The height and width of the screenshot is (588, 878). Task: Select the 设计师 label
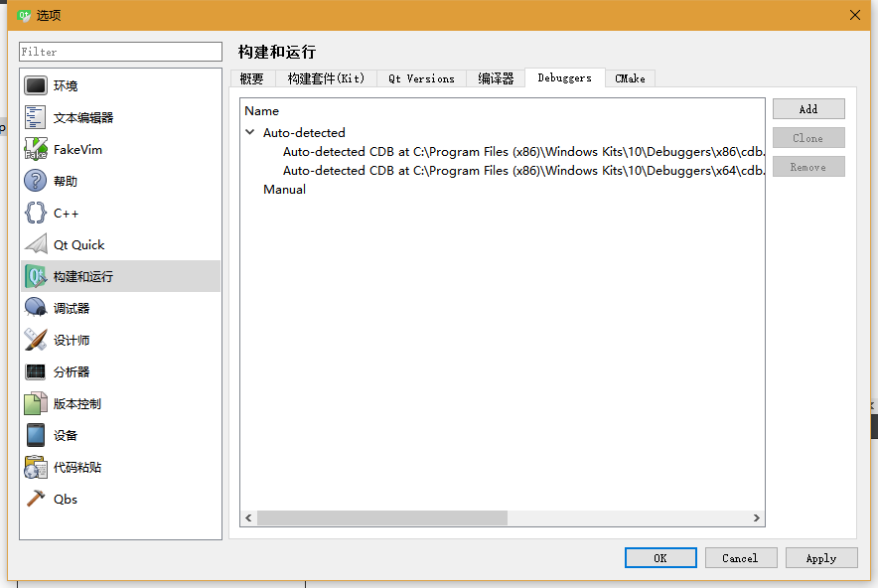[72, 340]
